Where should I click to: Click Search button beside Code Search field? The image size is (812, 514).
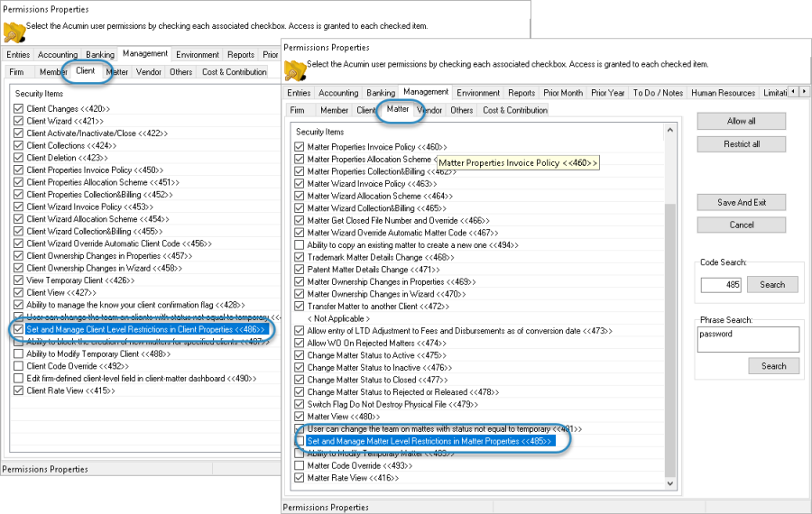772,285
